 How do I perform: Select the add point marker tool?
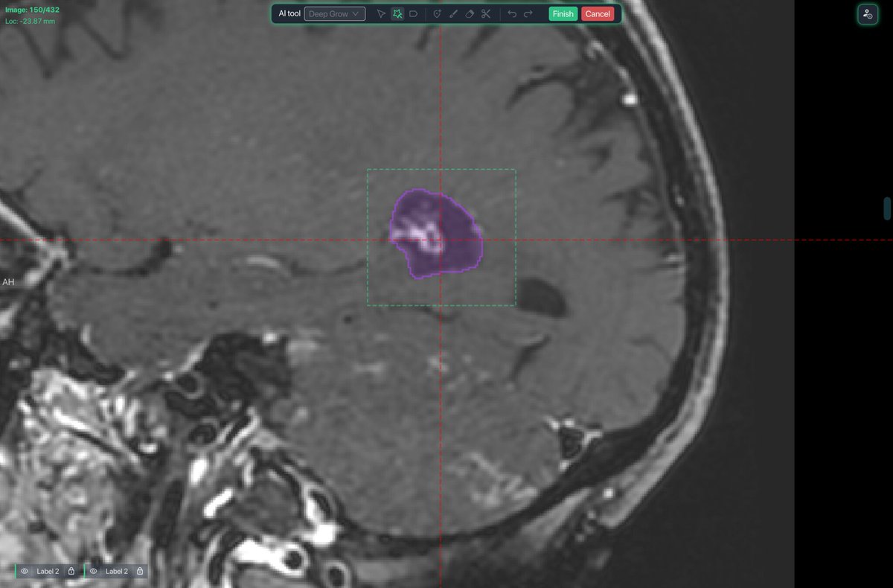[x=437, y=13]
